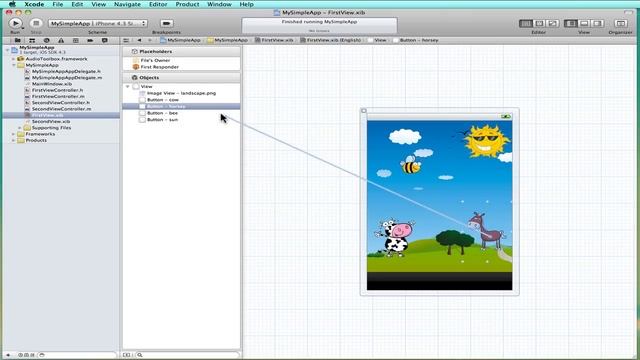640x360 pixels.
Task: Go back using jump bar back arrow
Action: point(139,40)
